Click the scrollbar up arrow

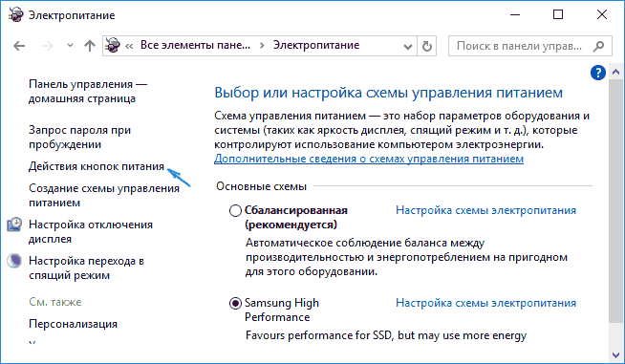[615, 73]
